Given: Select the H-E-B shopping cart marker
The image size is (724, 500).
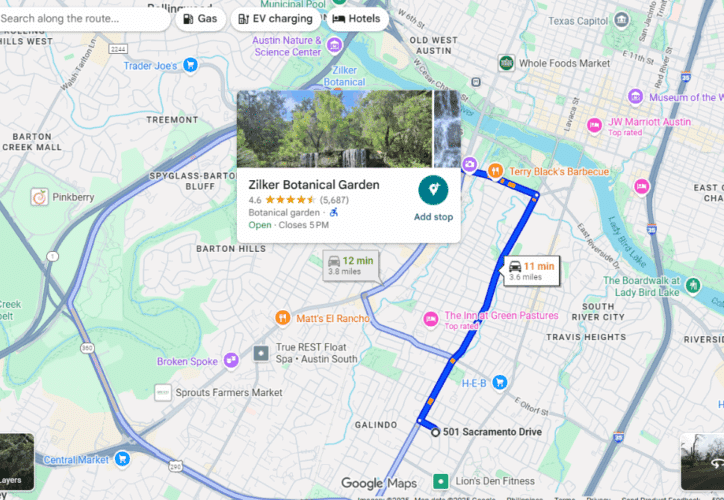Looking at the screenshot, I should click(x=500, y=382).
